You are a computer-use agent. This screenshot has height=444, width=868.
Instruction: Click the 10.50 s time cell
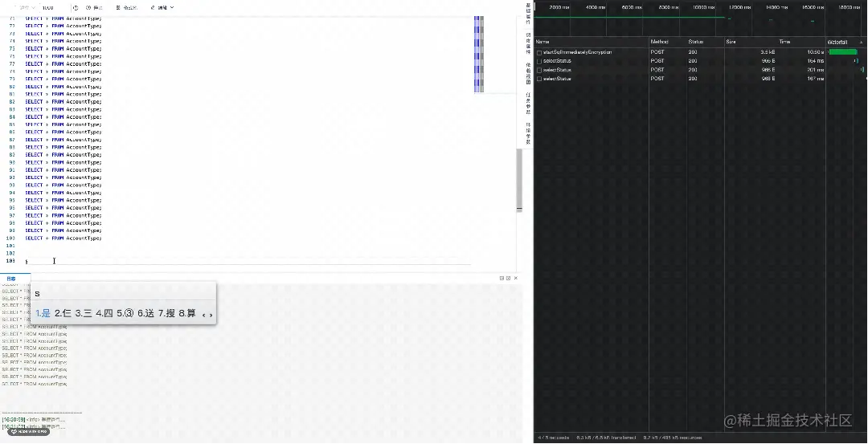click(x=816, y=52)
